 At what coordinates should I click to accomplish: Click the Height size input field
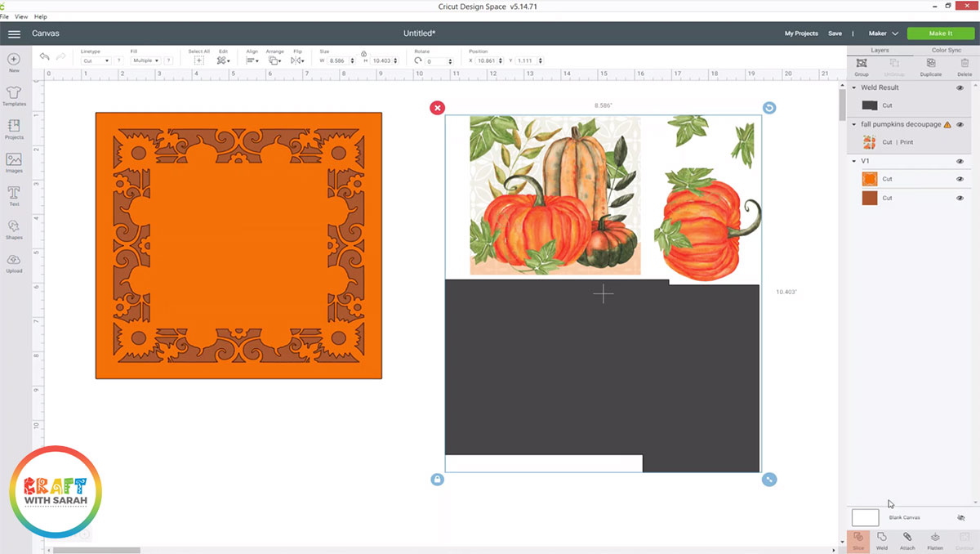click(x=385, y=61)
